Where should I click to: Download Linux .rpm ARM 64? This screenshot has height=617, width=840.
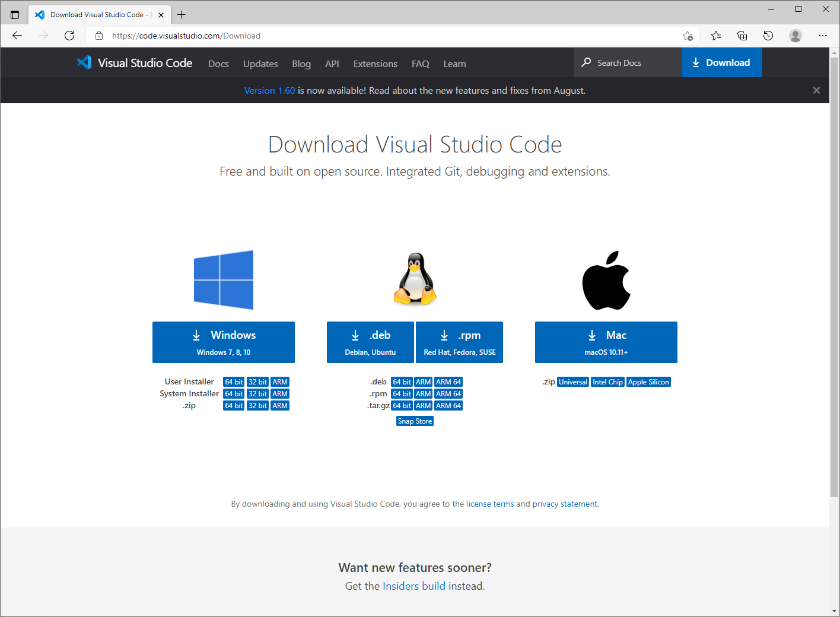[448, 394]
